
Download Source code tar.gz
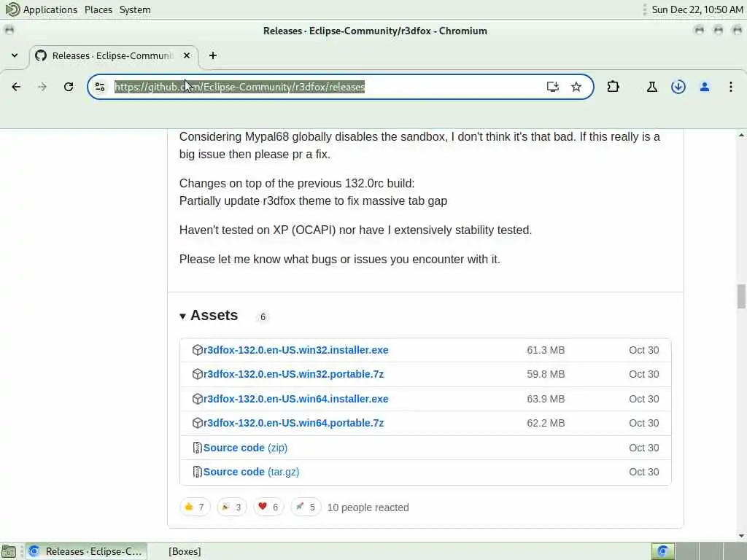251,472
